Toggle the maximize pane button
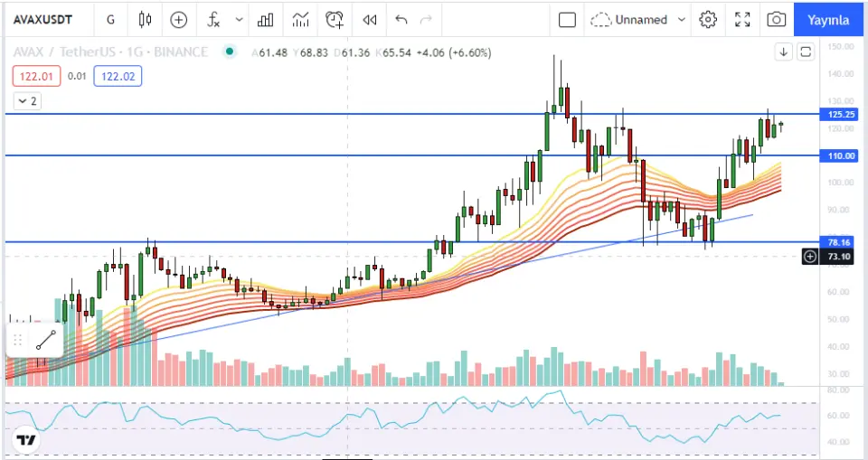The height and width of the screenshot is (460, 868). click(x=806, y=52)
